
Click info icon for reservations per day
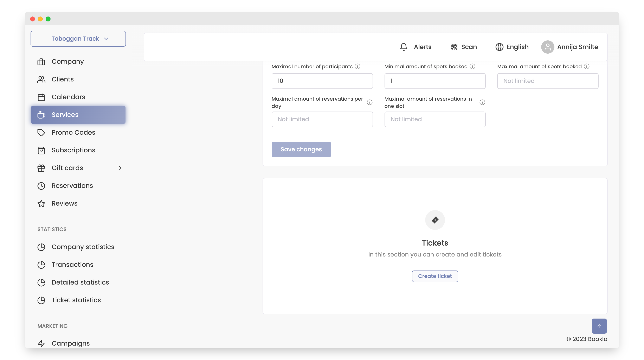369,102
